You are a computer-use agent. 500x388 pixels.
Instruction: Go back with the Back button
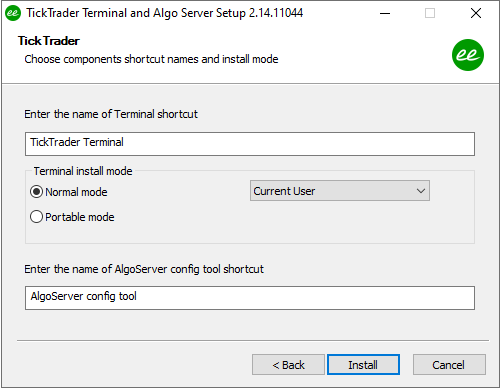[288, 365]
